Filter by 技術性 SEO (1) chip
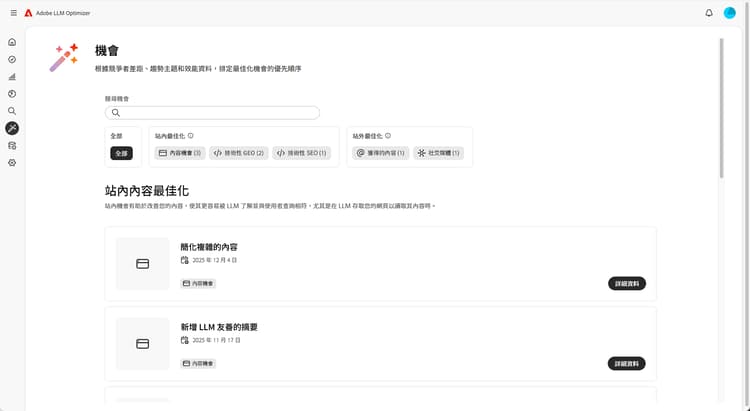Screen dimensions: 750x411 (302, 153)
